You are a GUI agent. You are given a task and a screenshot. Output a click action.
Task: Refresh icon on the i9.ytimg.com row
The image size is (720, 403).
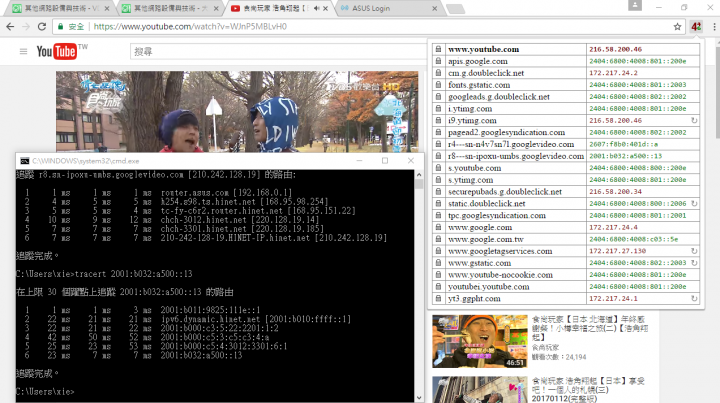(694, 120)
